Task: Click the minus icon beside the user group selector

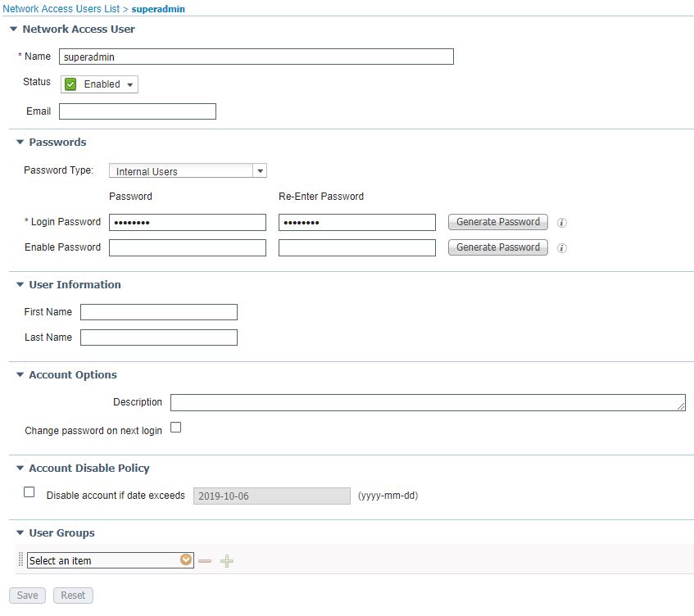Action: pos(204,561)
